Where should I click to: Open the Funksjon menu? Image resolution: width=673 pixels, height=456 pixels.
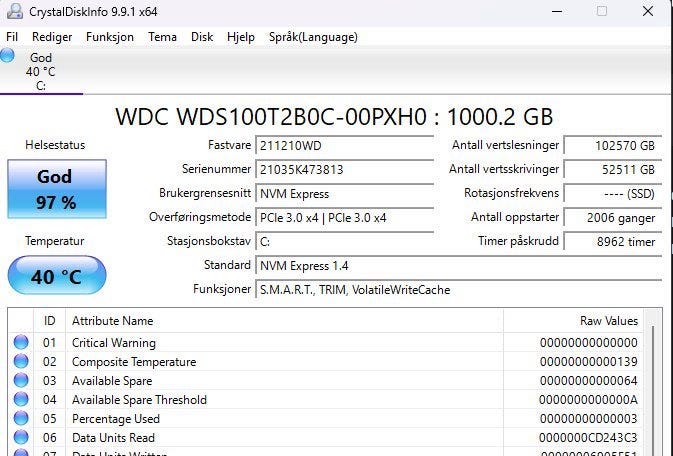pyautogui.click(x=110, y=37)
